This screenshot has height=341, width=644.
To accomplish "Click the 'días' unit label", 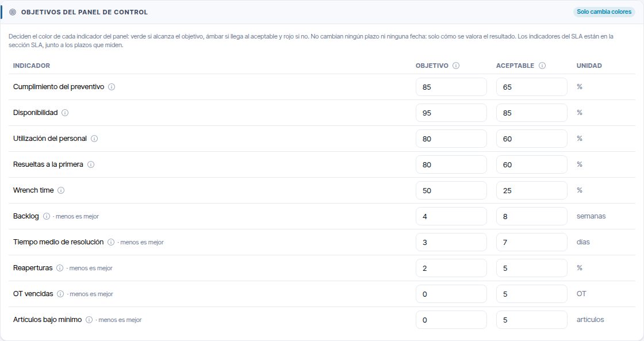I will coord(583,242).
